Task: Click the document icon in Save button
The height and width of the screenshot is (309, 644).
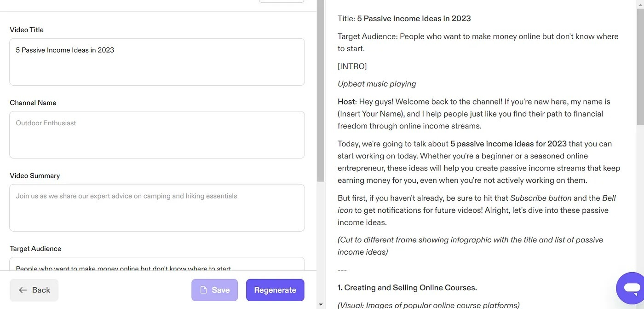Action: pyautogui.click(x=203, y=290)
